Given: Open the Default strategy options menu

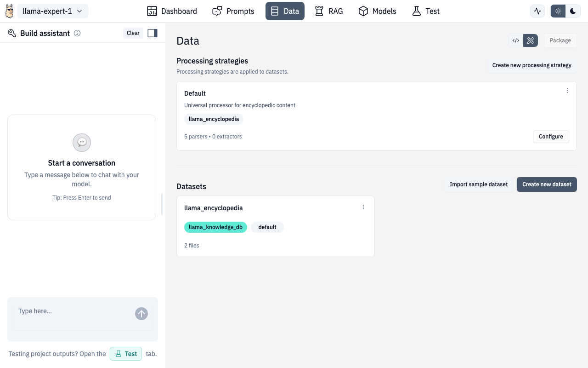Looking at the screenshot, I should tap(567, 91).
